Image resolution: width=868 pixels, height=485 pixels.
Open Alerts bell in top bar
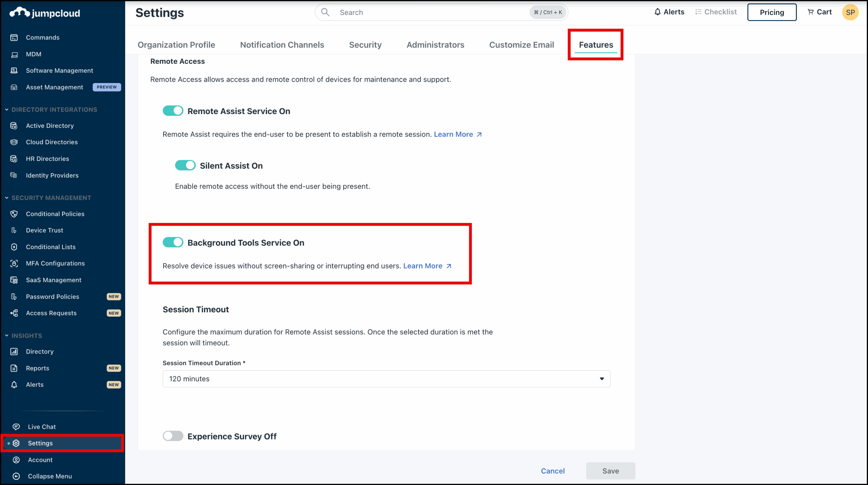(x=657, y=12)
